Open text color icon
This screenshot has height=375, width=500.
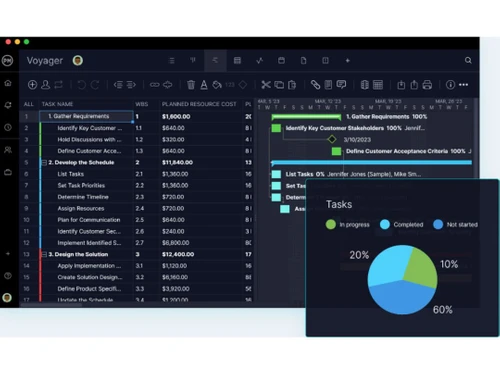[204, 85]
